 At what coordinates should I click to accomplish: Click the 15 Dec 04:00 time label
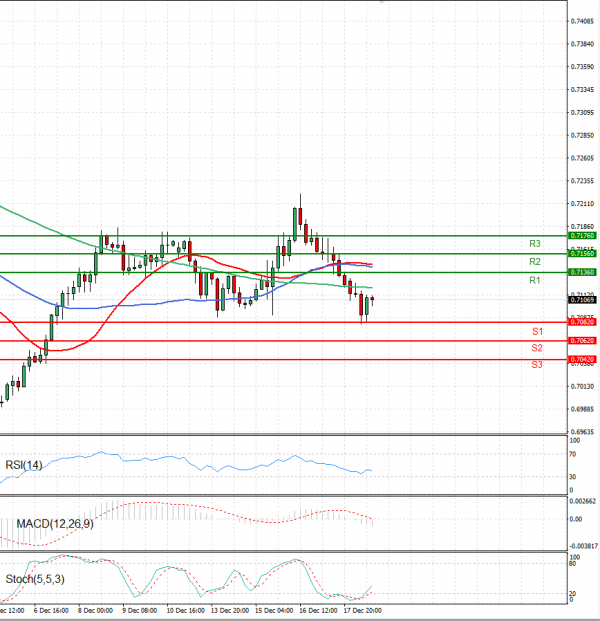(x=274, y=610)
